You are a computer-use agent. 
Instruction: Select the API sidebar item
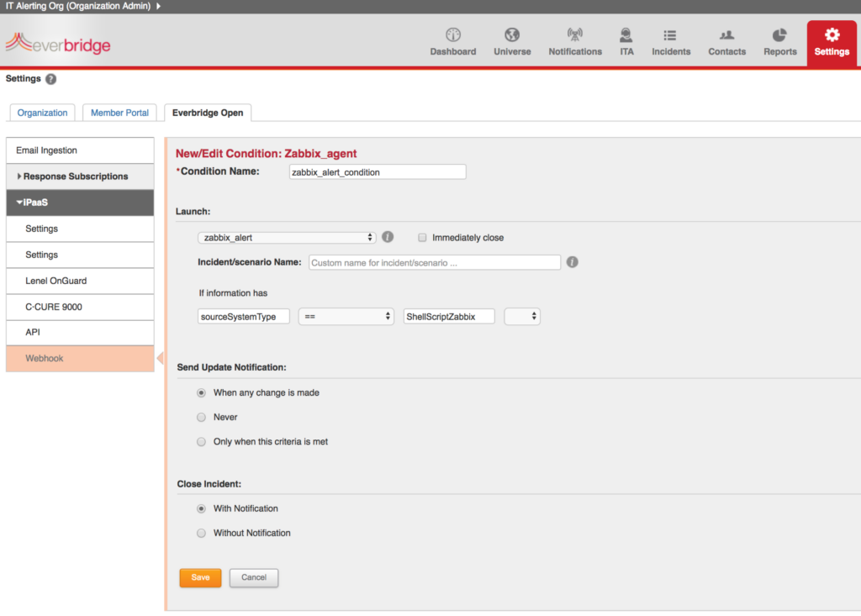pyautogui.click(x=80, y=332)
